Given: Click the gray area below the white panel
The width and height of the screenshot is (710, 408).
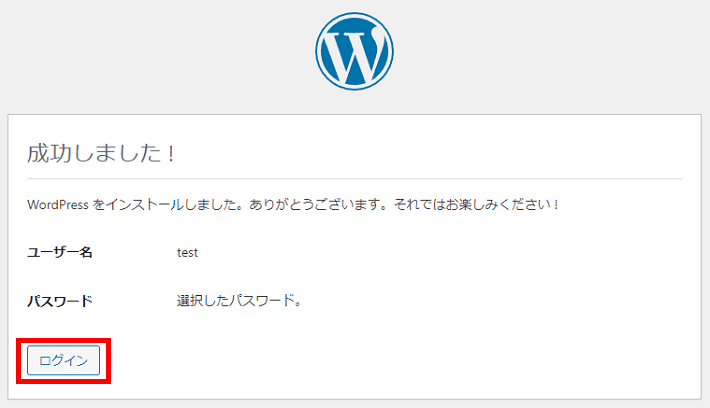Looking at the screenshot, I should click(354, 403).
